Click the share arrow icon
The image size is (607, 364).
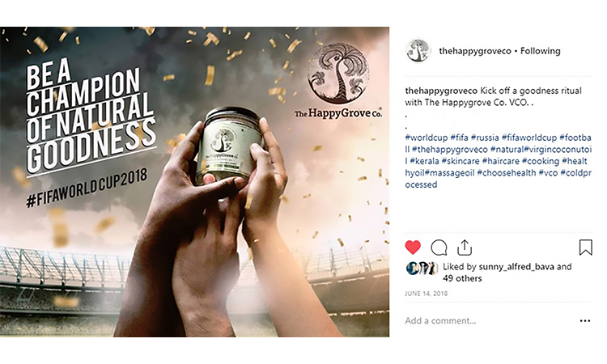tap(465, 248)
